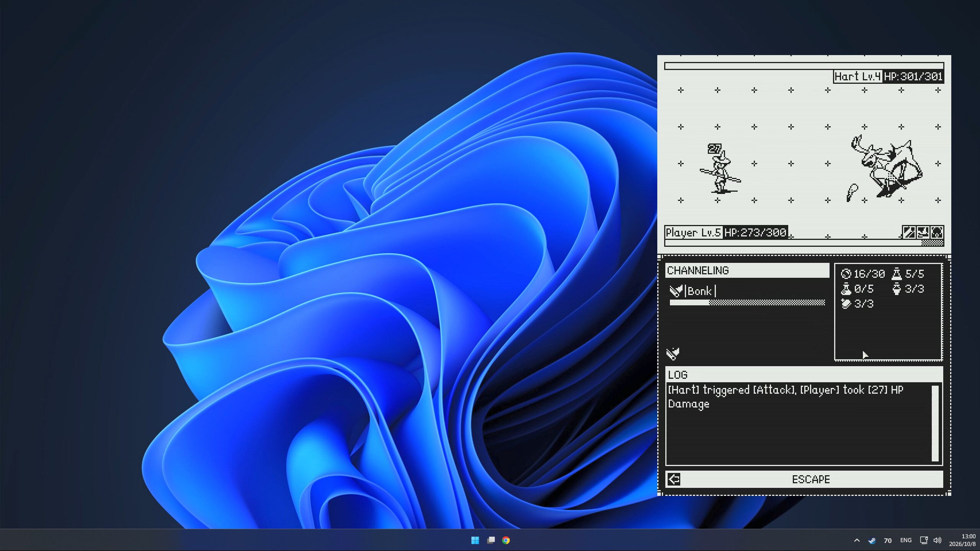Show hidden system tray icons
Image resolution: width=980 pixels, height=551 pixels.
tap(857, 540)
